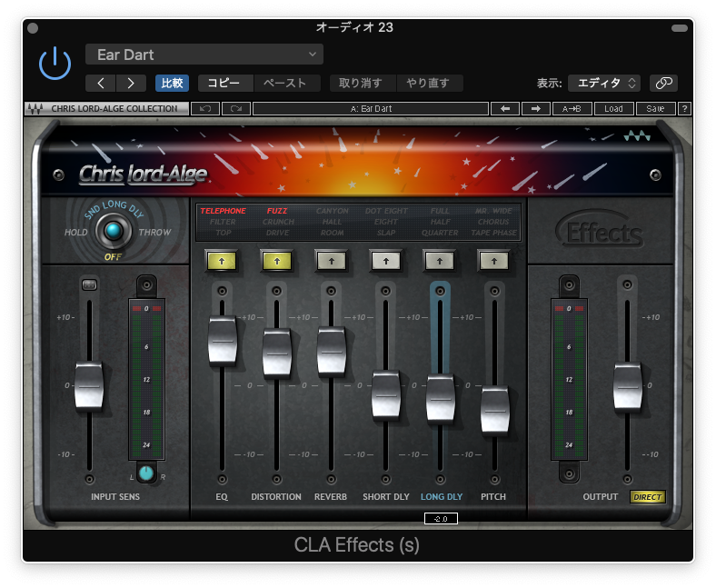716x588 pixels.
Task: Click the Waves next preset right arrow
Action: pyautogui.click(x=535, y=109)
